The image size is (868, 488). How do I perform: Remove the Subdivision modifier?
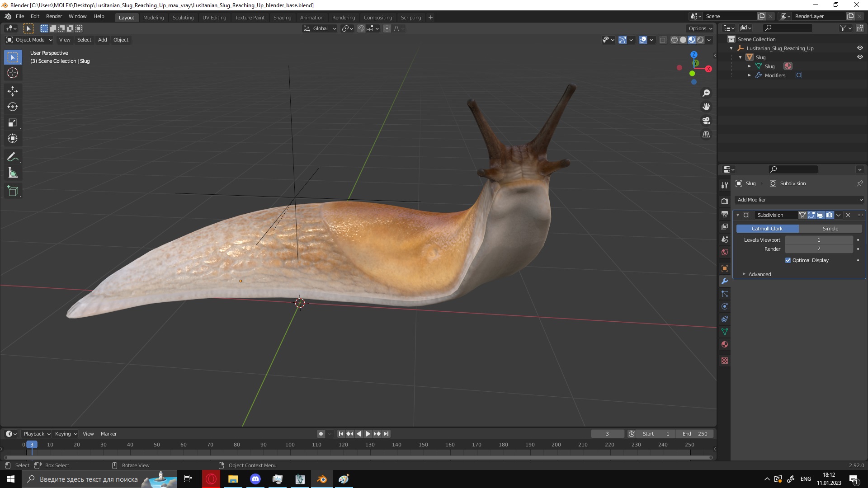click(848, 215)
